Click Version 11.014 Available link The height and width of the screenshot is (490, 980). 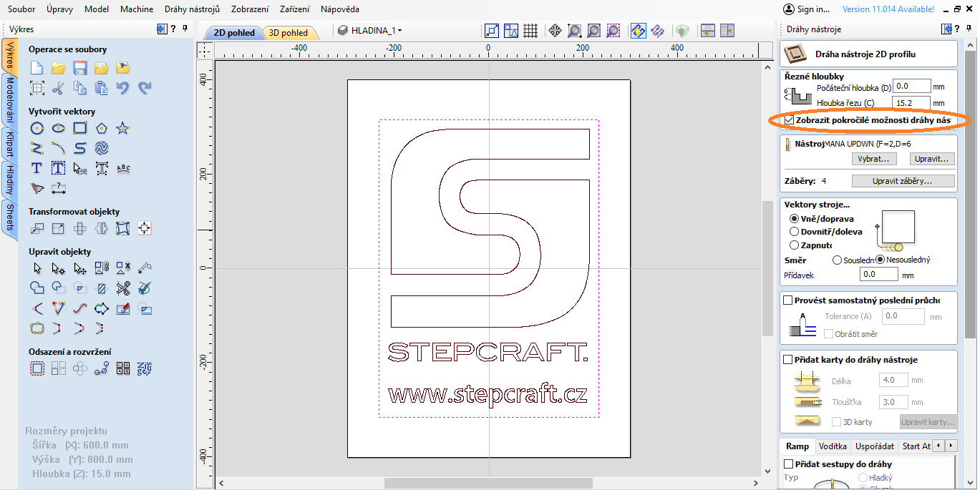pos(888,9)
